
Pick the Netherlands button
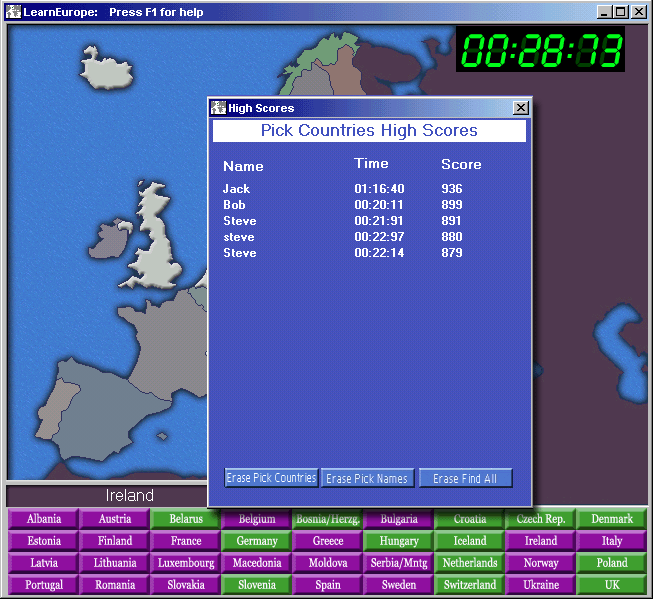(470, 563)
